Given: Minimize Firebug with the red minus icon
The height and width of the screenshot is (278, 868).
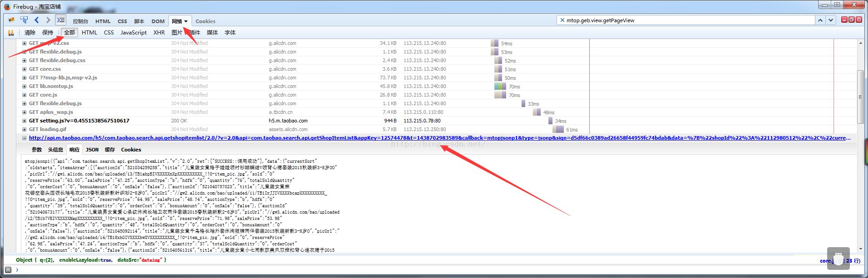Looking at the screenshot, I should pyautogui.click(x=844, y=20).
